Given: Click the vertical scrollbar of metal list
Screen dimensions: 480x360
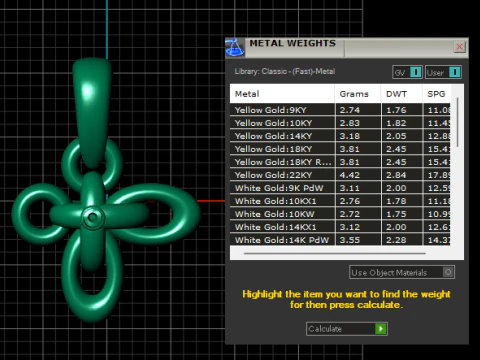Looking at the screenshot, I should 457,122.
